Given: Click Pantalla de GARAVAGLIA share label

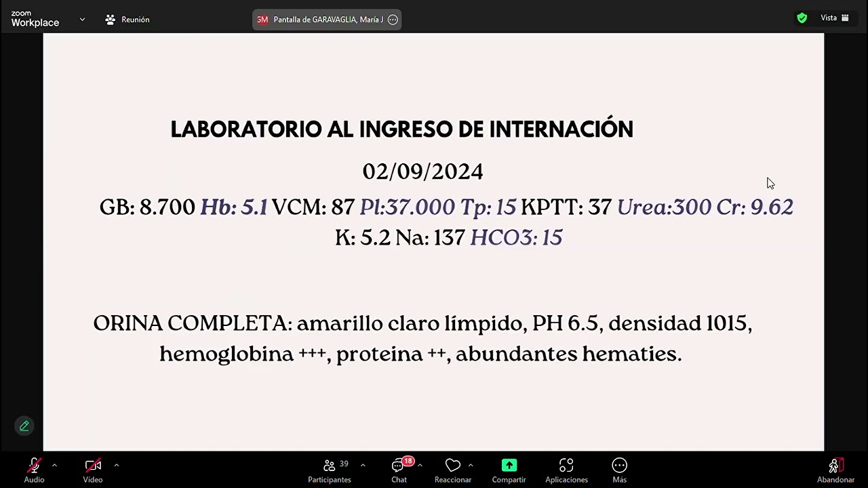Looking at the screenshot, I should click(328, 20).
